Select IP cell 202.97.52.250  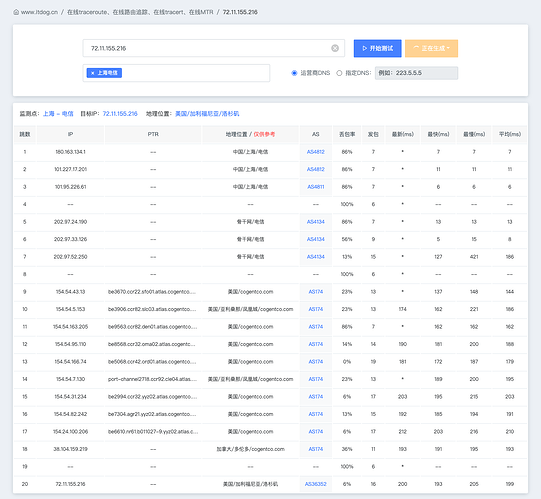point(70,257)
